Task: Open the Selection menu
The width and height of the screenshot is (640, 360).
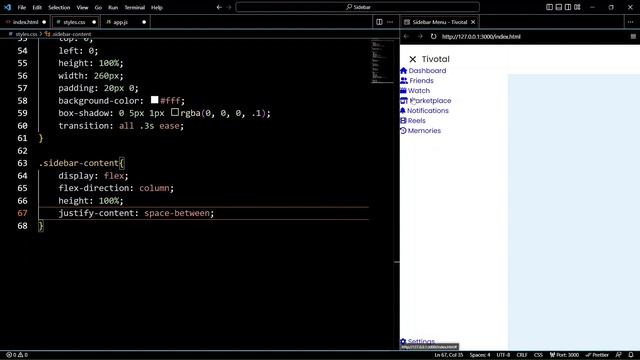Action: [59, 7]
